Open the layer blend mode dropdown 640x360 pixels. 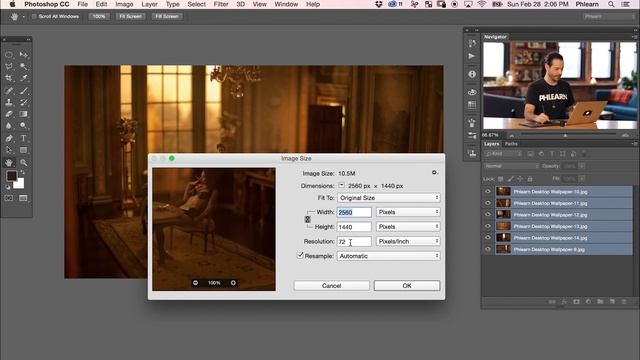[511, 166]
